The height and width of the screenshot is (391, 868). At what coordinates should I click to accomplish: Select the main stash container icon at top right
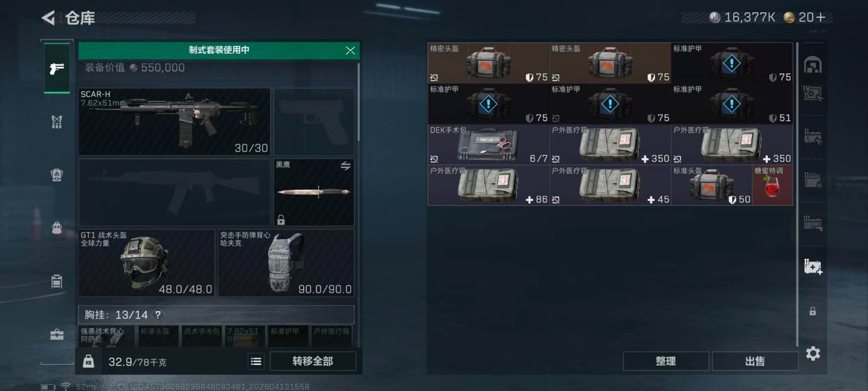tap(812, 65)
